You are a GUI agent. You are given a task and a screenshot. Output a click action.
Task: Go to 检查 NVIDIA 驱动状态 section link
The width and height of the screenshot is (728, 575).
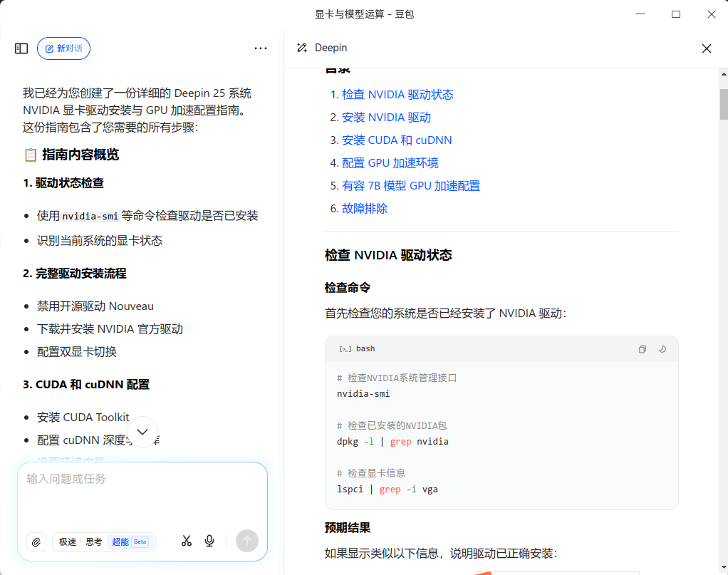click(x=397, y=95)
